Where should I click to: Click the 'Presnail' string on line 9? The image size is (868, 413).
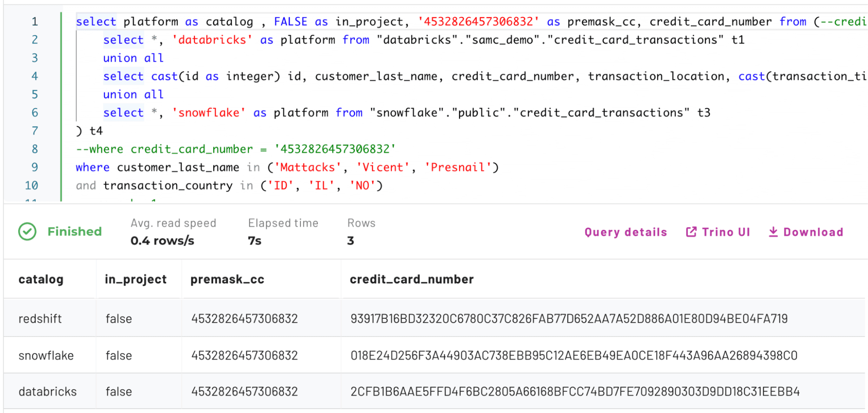coord(458,167)
